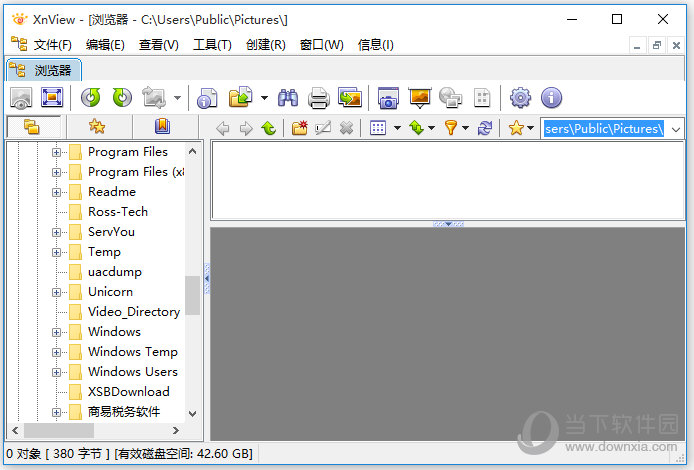Screen dimensions: 694x470
Task: Select the uacdump folder
Action: pyautogui.click(x=115, y=272)
